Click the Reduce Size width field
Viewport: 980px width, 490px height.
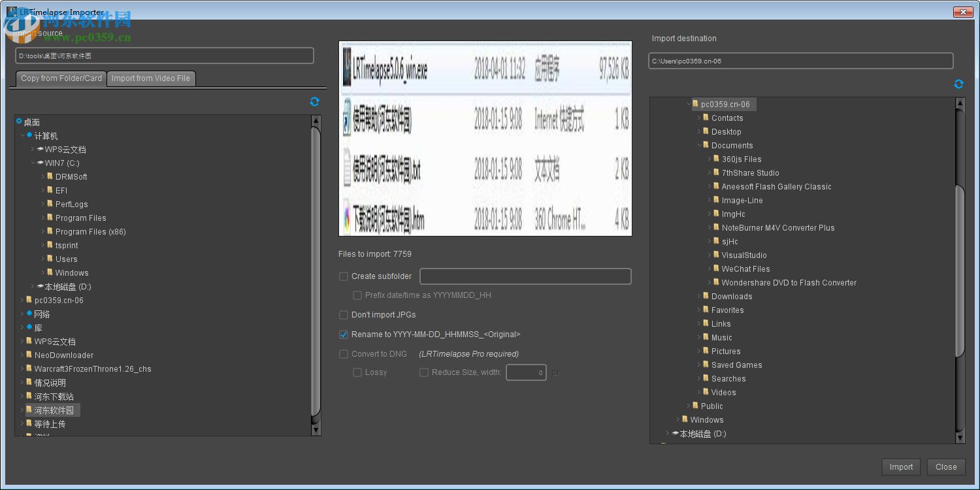(x=526, y=372)
